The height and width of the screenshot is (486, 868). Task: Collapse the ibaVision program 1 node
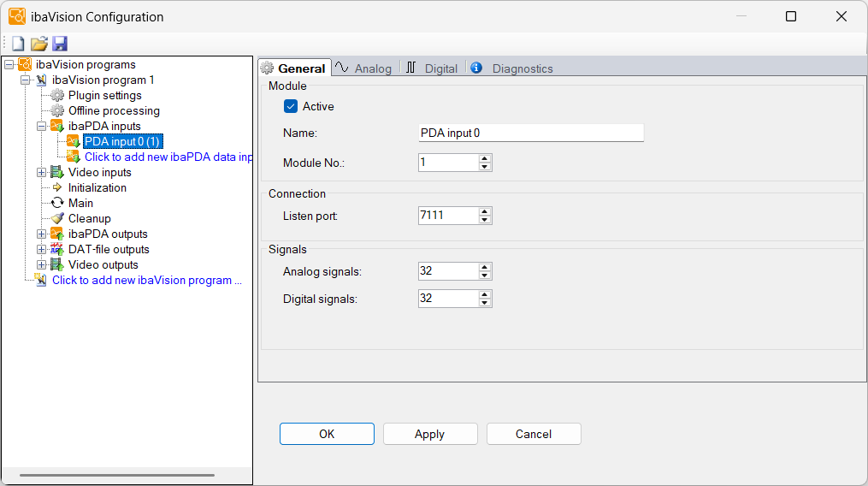pos(26,80)
